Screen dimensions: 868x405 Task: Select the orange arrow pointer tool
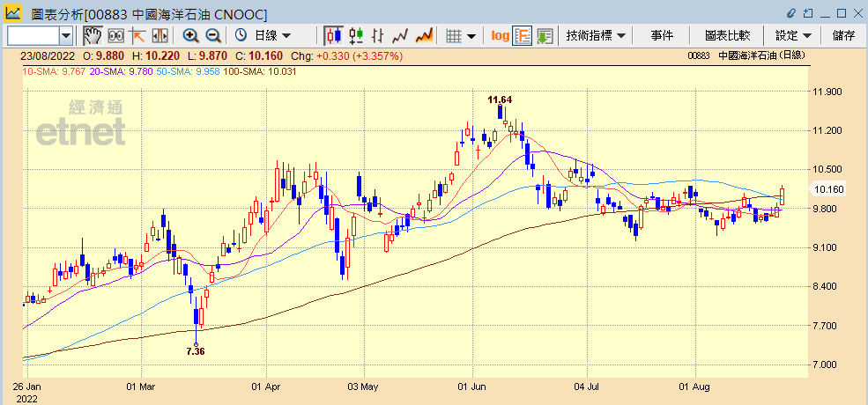tap(137, 36)
